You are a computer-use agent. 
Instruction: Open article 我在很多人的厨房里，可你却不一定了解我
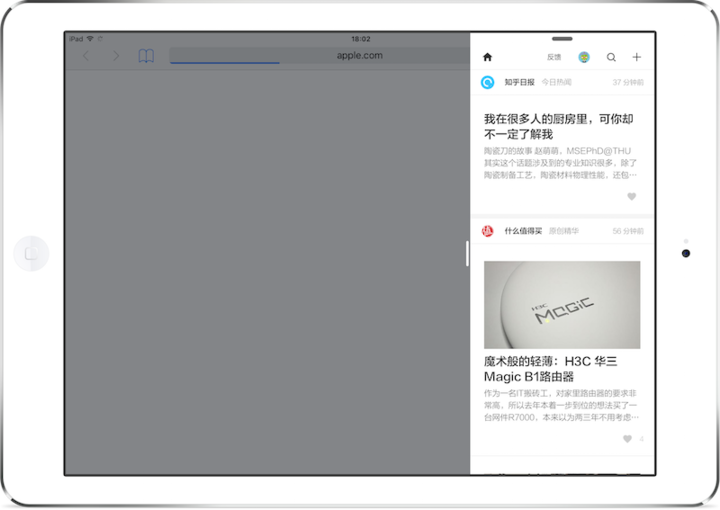[558, 126]
